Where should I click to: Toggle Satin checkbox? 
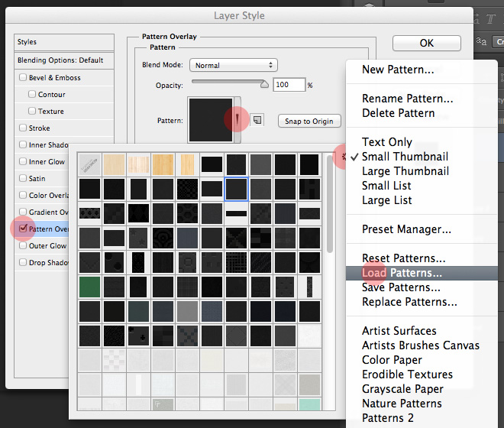pos(23,178)
